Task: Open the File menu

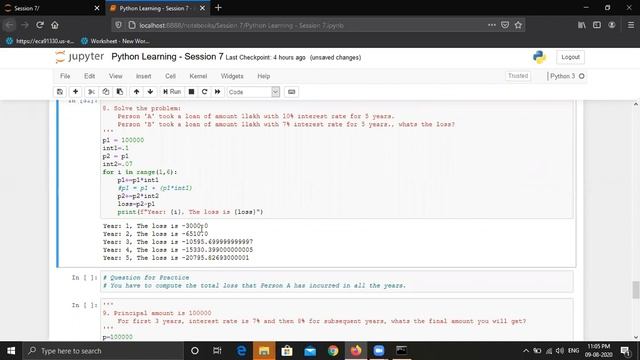Action: (x=65, y=76)
